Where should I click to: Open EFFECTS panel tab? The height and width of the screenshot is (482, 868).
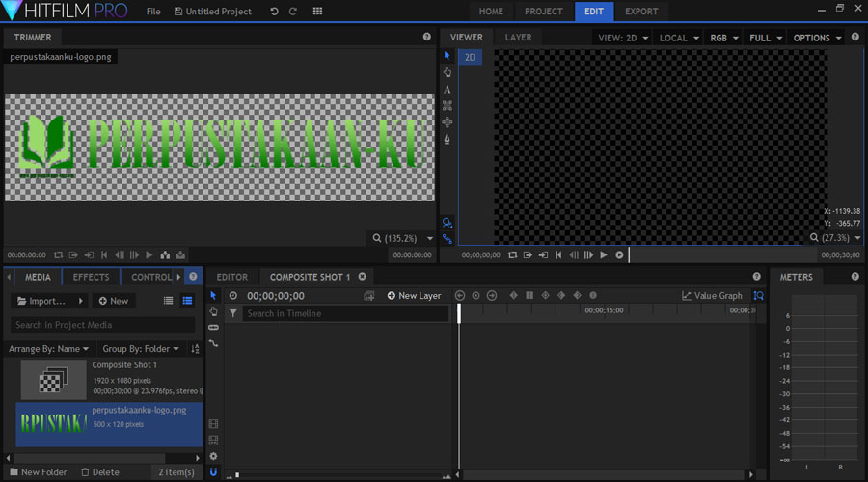(91, 277)
